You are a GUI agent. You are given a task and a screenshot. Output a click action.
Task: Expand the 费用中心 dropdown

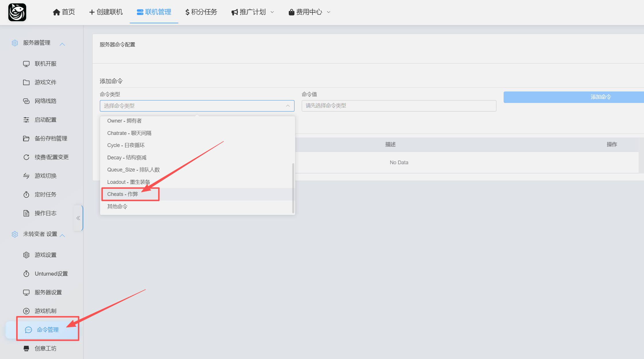point(309,12)
